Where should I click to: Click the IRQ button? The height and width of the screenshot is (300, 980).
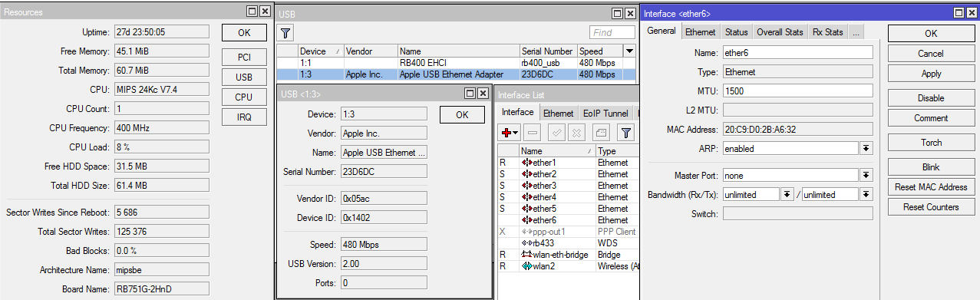coord(244,117)
